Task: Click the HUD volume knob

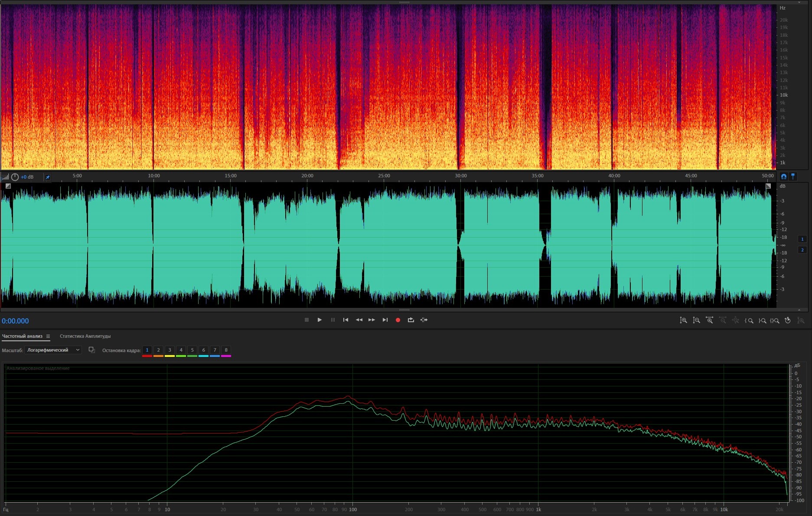Action: pos(15,177)
